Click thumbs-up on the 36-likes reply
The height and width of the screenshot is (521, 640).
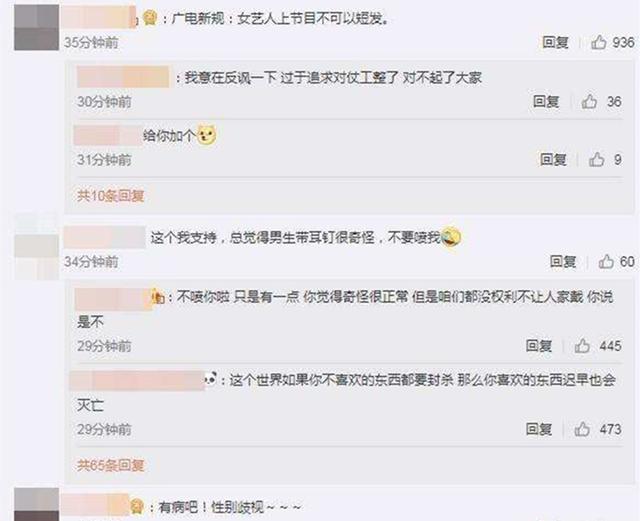[589, 101]
